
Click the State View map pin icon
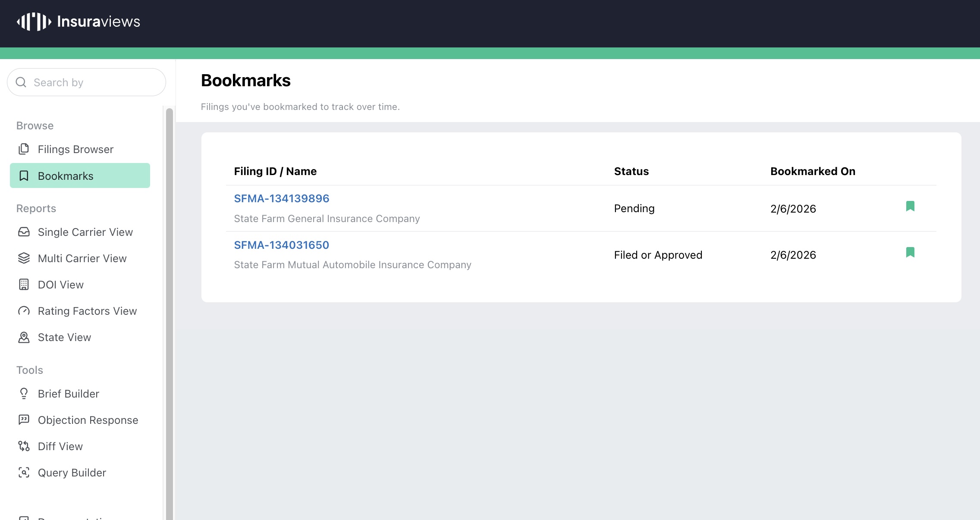tap(24, 337)
